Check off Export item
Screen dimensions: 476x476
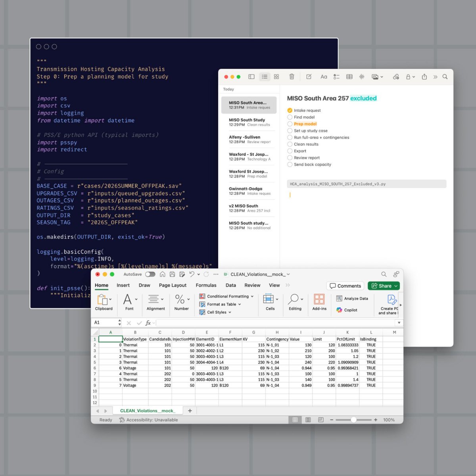pos(290,151)
